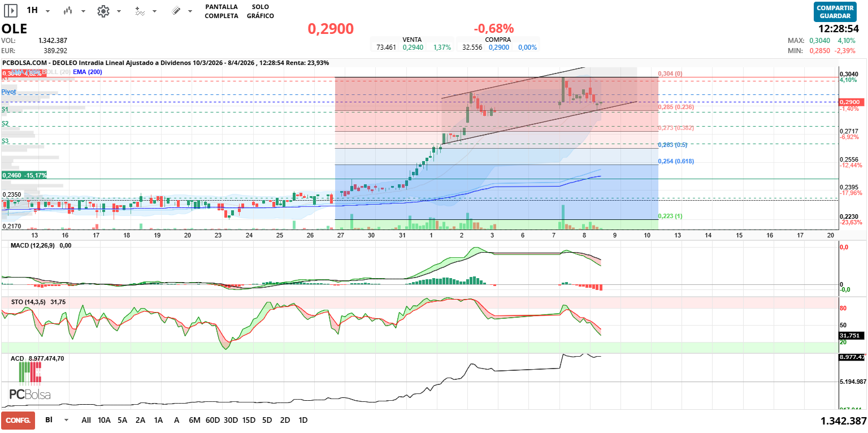Image resolution: width=868 pixels, height=433 pixels.
Task: Select the 1D time range
Action: tap(303, 421)
